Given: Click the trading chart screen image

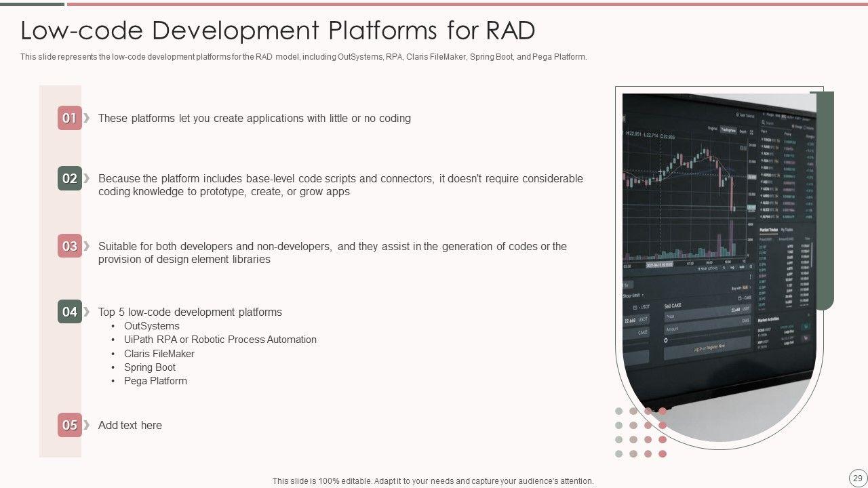Looking at the screenshot, I should click(719, 258).
